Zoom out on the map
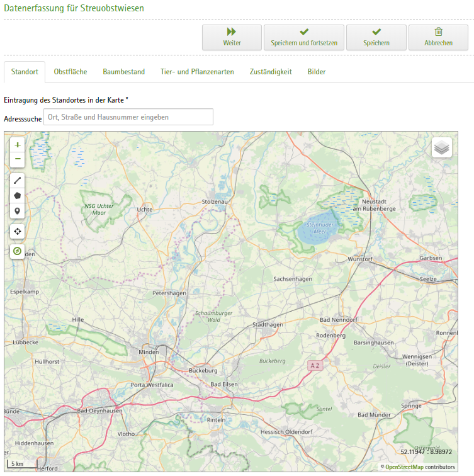This screenshot has width=474, height=476. coord(18,159)
